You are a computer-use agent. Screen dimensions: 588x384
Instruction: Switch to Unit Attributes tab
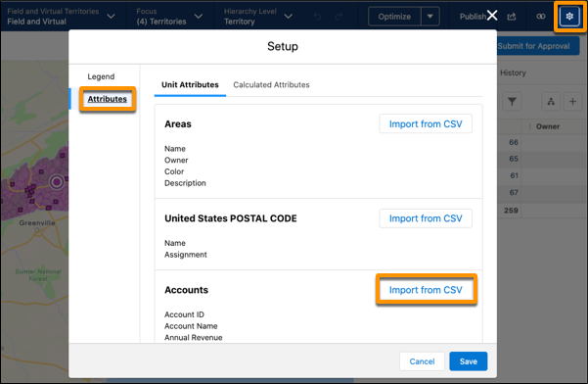point(190,85)
